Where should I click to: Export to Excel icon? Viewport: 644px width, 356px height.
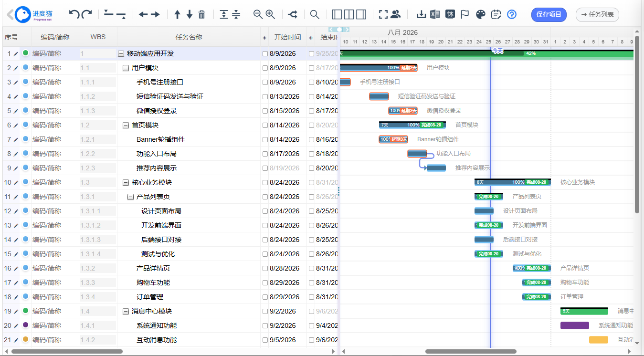tap(434, 14)
